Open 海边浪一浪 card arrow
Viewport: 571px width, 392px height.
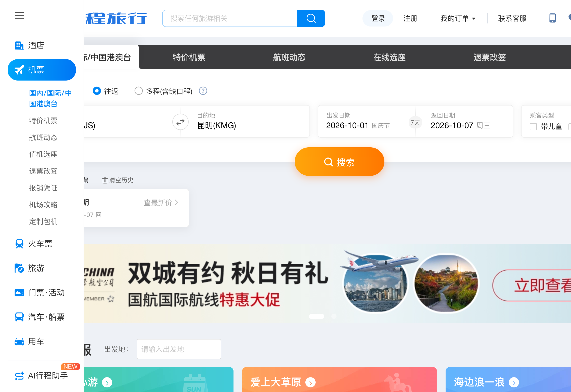(x=514, y=382)
